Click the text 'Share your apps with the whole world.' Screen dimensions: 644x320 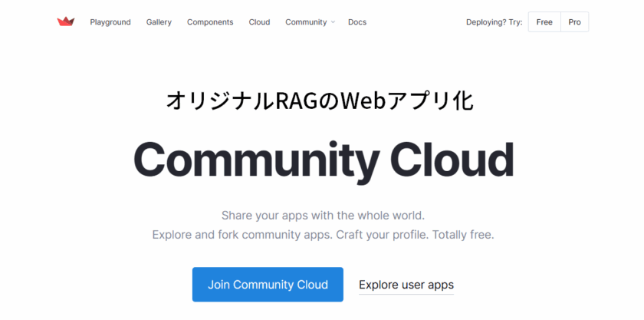tap(323, 215)
